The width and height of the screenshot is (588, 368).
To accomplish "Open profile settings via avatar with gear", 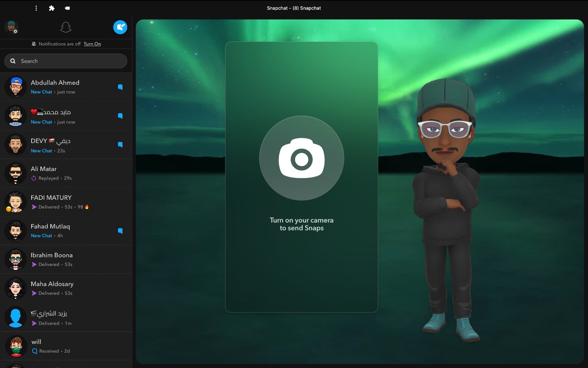I will pos(11,27).
